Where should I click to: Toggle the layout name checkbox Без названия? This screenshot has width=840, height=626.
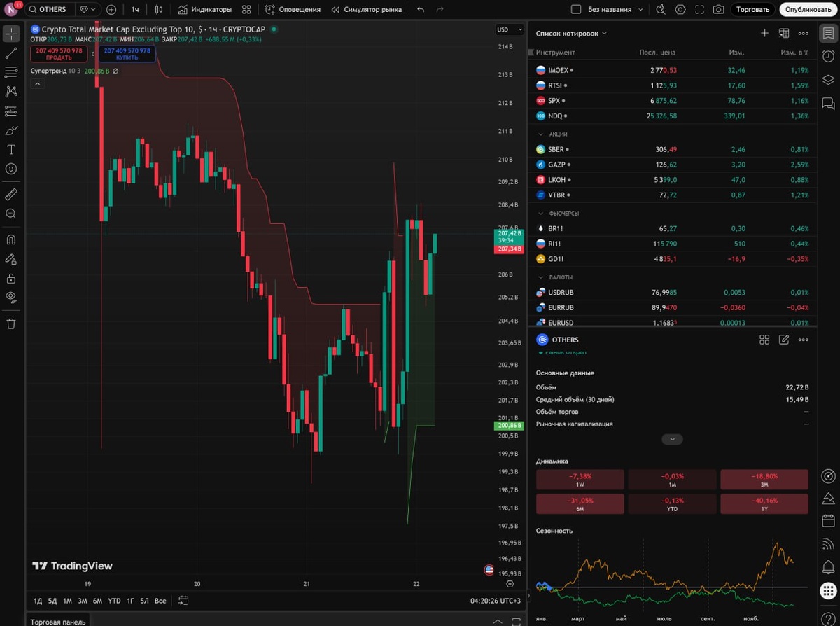(x=576, y=10)
